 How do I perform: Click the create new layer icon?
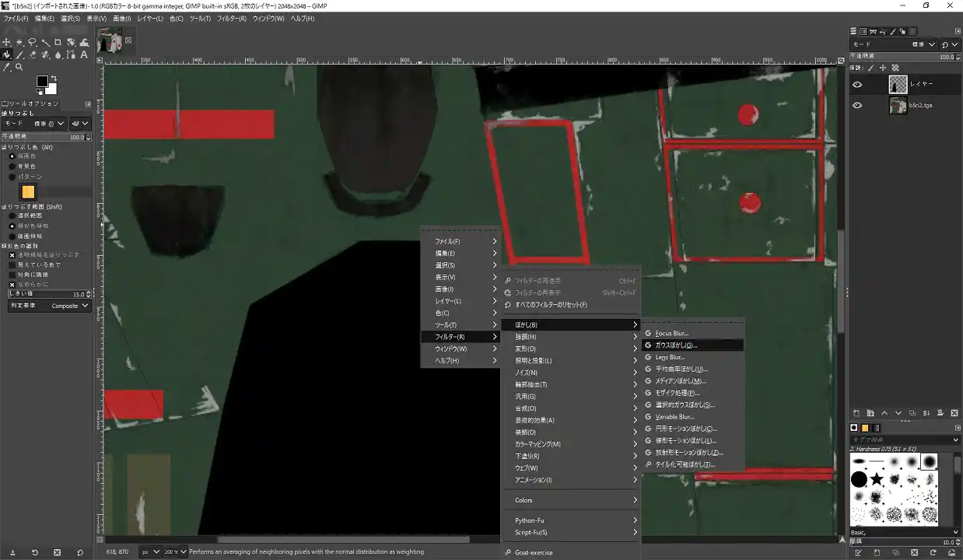coord(856,413)
